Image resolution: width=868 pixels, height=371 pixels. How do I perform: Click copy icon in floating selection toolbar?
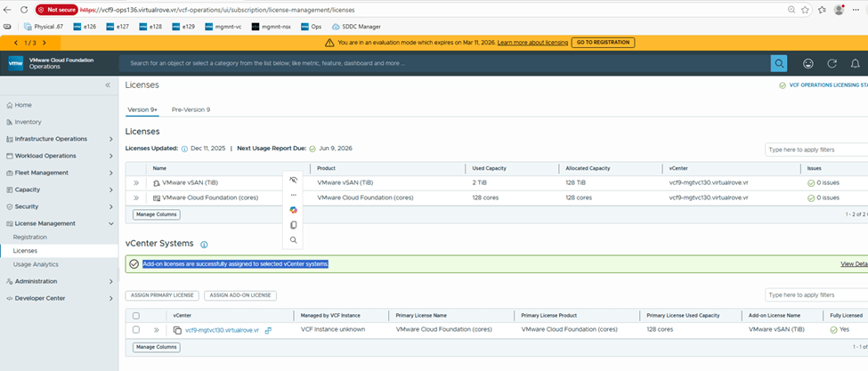293,225
